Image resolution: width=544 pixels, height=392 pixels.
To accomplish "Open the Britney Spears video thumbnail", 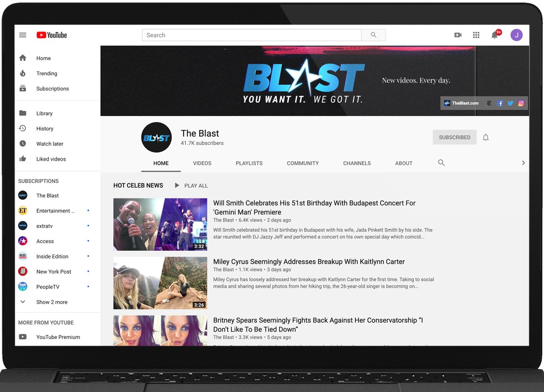I will (x=160, y=330).
